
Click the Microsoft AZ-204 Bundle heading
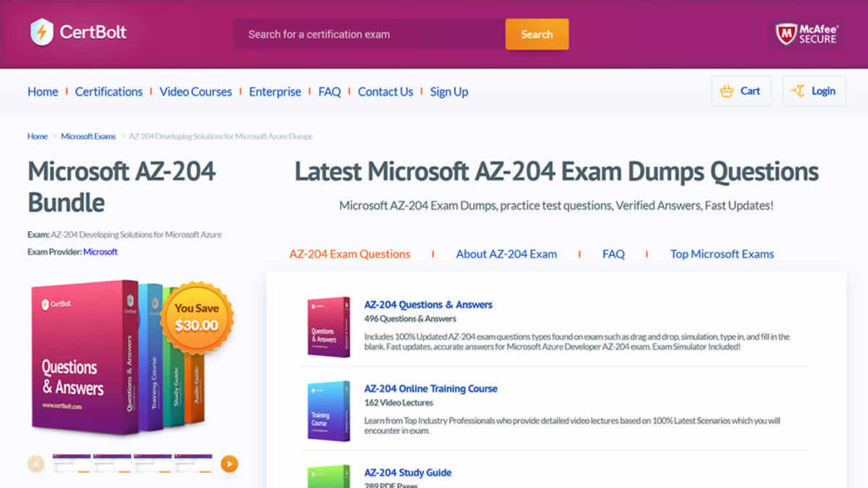pyautogui.click(x=122, y=187)
